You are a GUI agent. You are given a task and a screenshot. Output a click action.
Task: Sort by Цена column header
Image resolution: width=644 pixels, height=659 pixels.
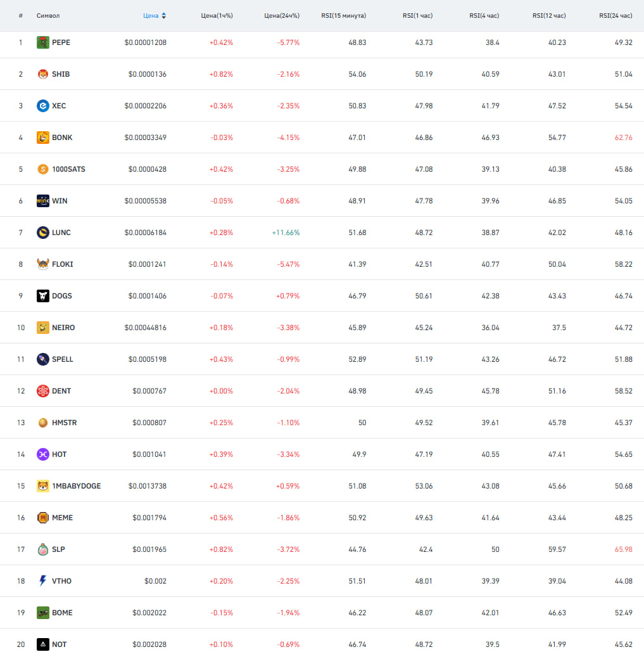click(151, 16)
